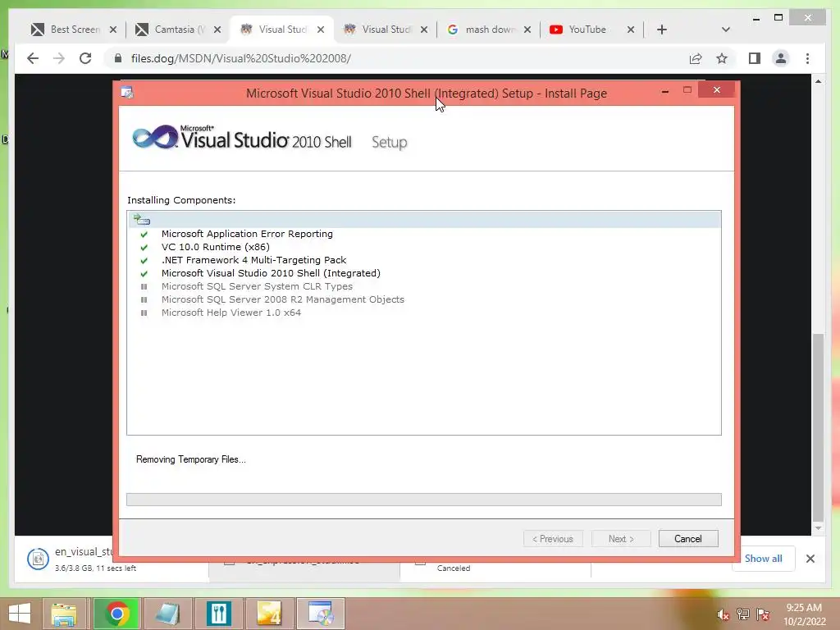Click the en_visual_studio download item

point(70,559)
